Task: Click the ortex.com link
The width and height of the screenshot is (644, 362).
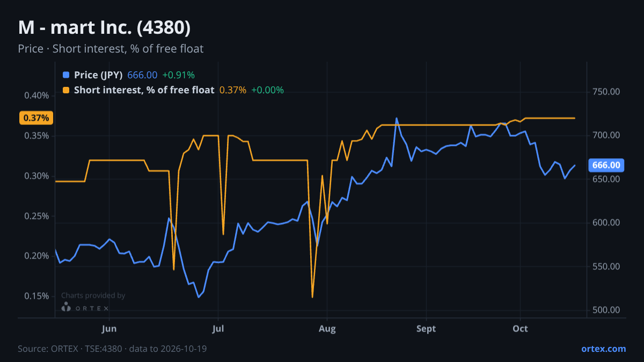Action: click(603, 349)
